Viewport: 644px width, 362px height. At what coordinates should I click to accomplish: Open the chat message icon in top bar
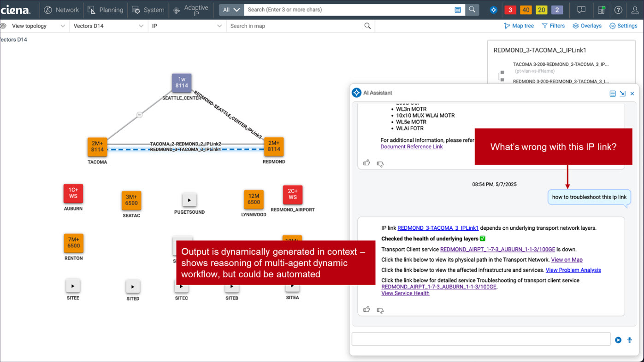tap(581, 10)
